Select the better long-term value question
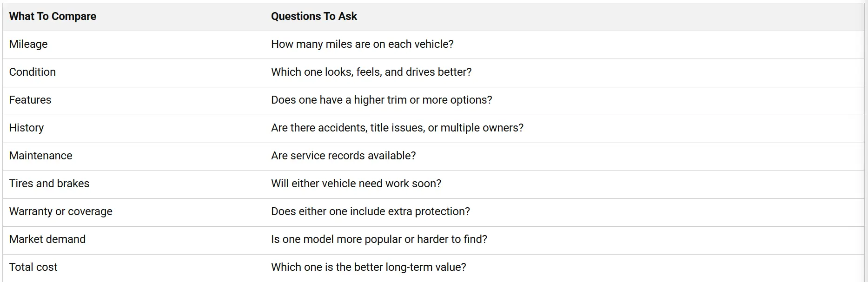 (x=369, y=267)
